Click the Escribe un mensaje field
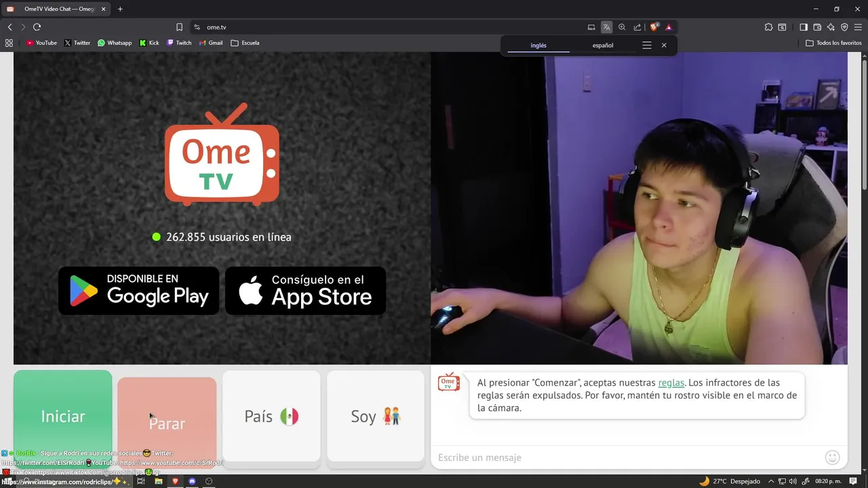The height and width of the screenshot is (488, 868). pyautogui.click(x=628, y=457)
